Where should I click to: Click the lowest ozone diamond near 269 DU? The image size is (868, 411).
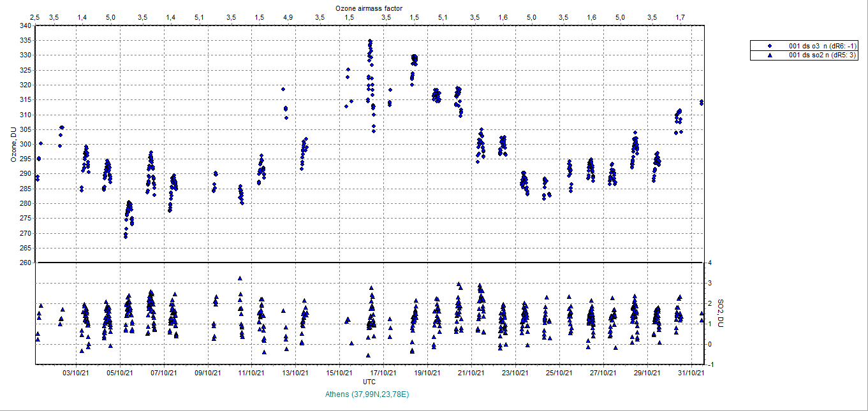pyautogui.click(x=126, y=237)
